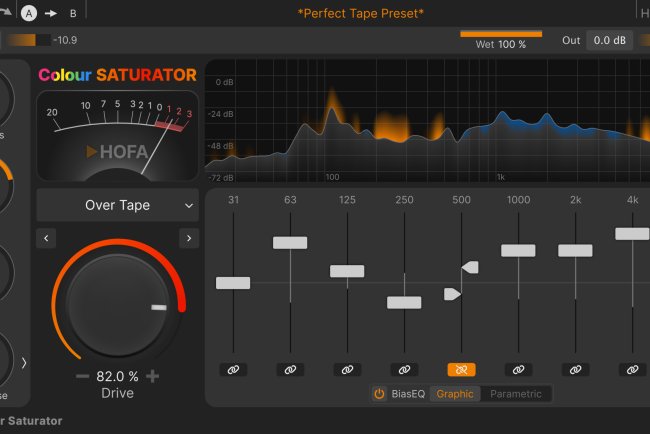This screenshot has width=650, height=434.
Task: Click the lower 500 Hz split handle
Action: click(x=452, y=294)
